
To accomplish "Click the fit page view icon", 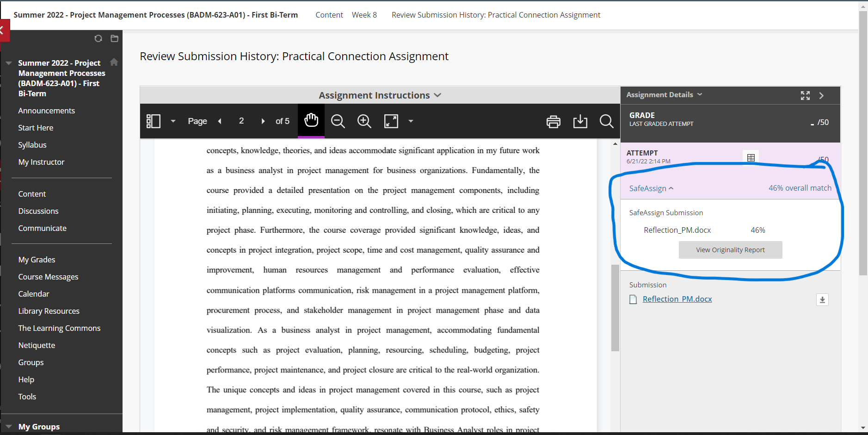I will click(391, 121).
